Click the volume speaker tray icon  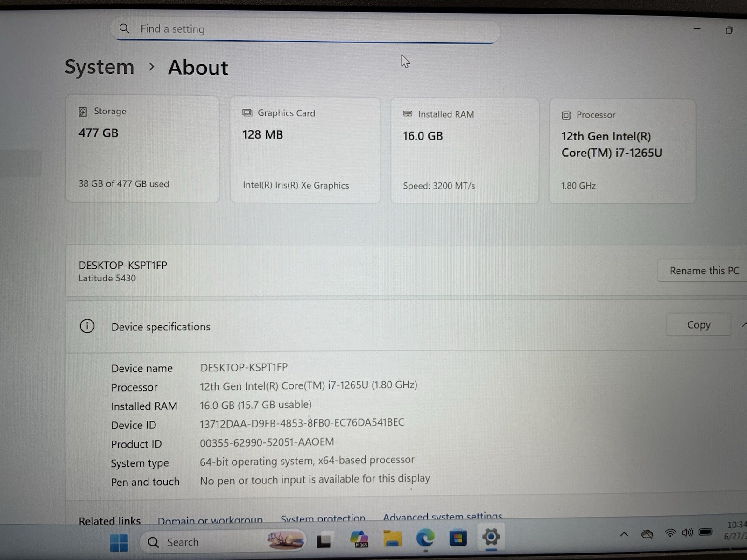687,532
